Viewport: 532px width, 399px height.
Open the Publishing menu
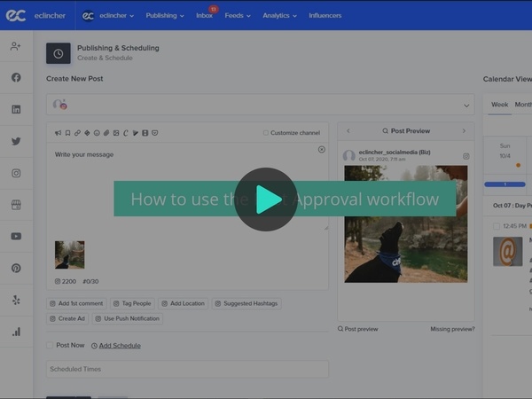(x=165, y=16)
